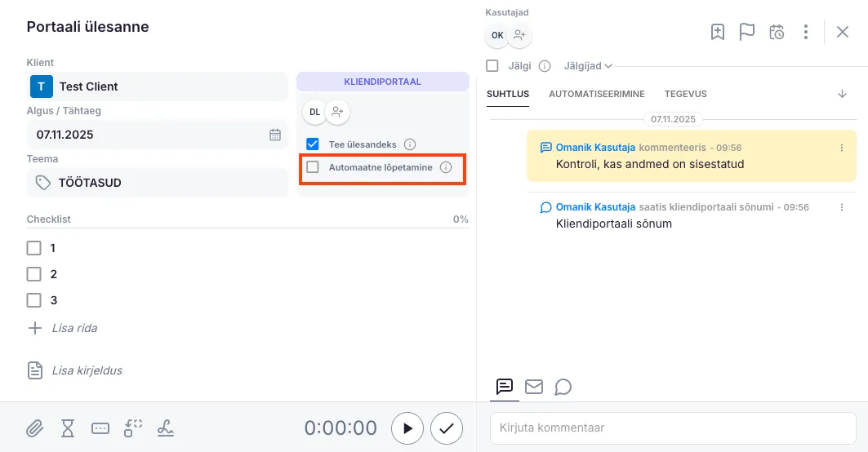This screenshot has width=868, height=452.
Task: Select the client portal chat bubble icon
Action: click(x=563, y=387)
